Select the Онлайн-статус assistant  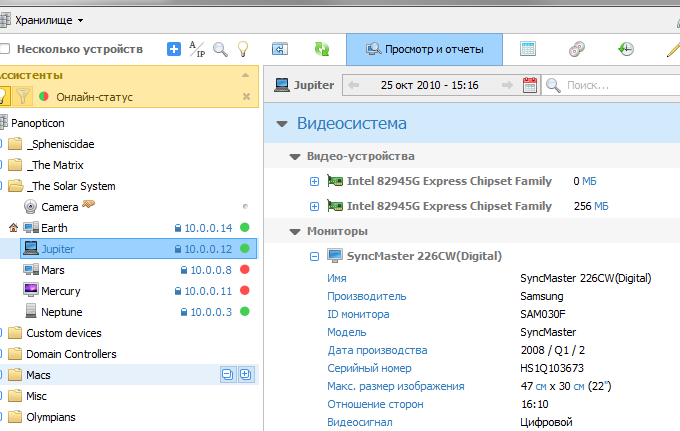click(95, 97)
